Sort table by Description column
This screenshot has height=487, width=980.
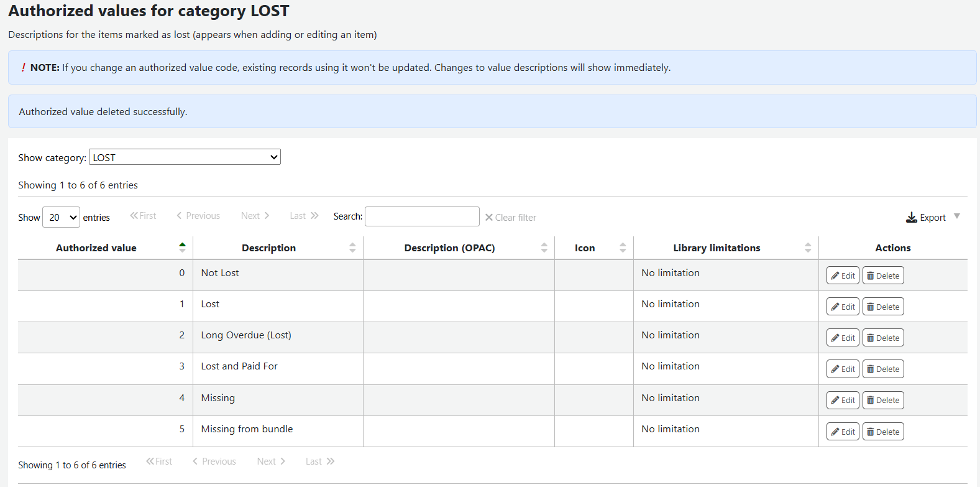pyautogui.click(x=268, y=248)
